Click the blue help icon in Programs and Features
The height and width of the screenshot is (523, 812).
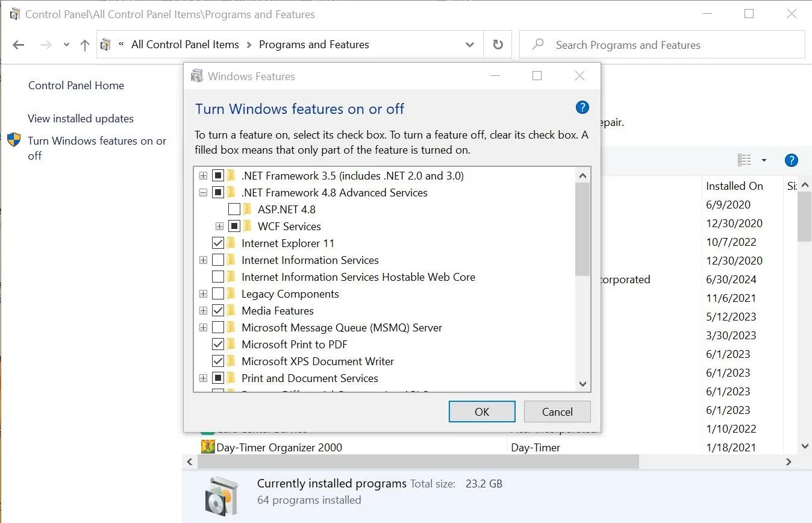[792, 160]
